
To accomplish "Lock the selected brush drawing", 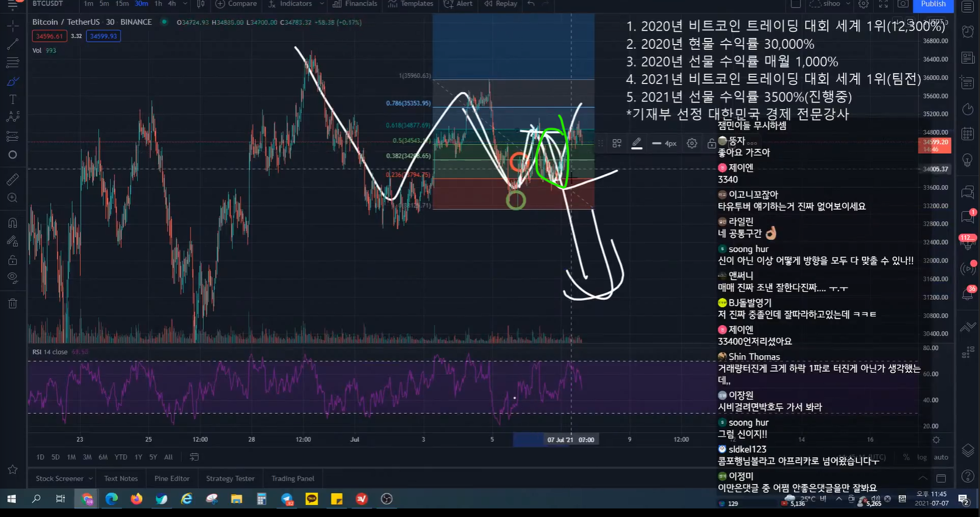I will (711, 143).
